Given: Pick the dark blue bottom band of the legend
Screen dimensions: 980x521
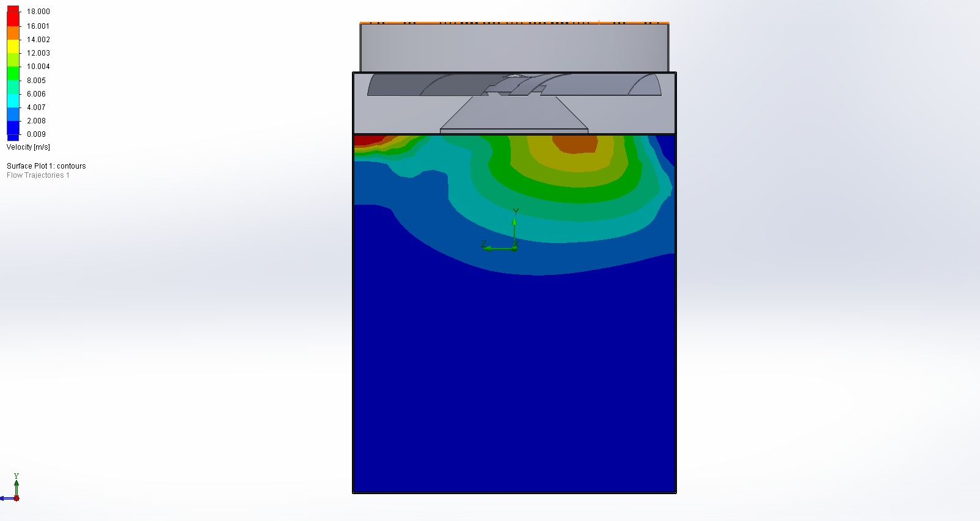Looking at the screenshot, I should point(13,131).
